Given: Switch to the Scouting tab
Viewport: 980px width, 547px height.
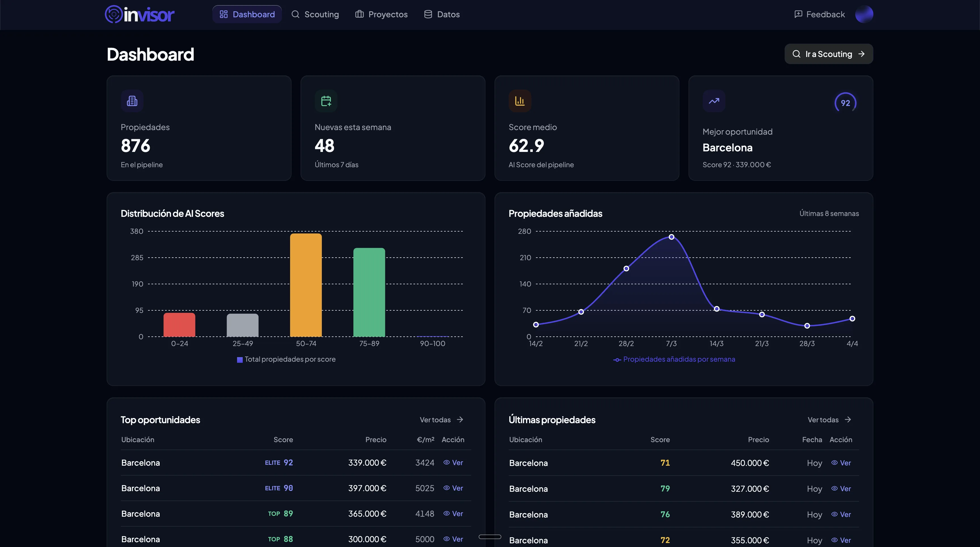Looking at the screenshot, I should [x=315, y=14].
